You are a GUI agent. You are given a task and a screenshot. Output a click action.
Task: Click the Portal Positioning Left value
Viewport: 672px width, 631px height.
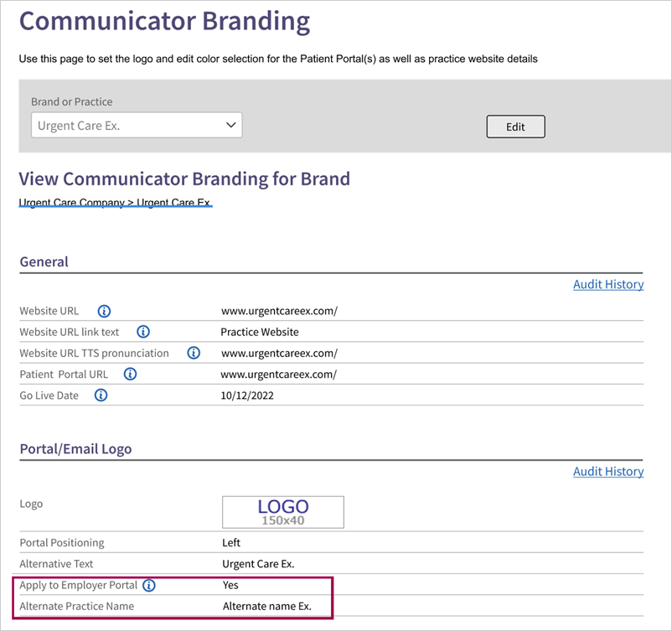coord(231,543)
